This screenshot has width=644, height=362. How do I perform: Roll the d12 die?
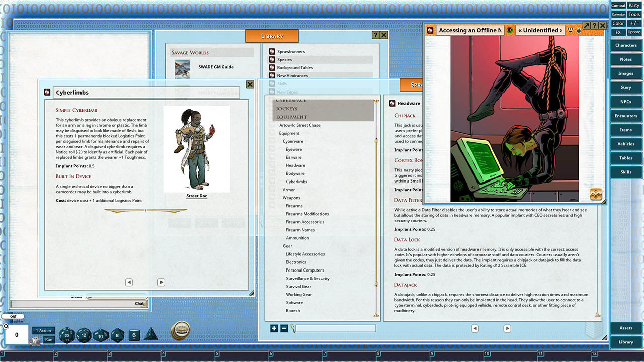84,335
